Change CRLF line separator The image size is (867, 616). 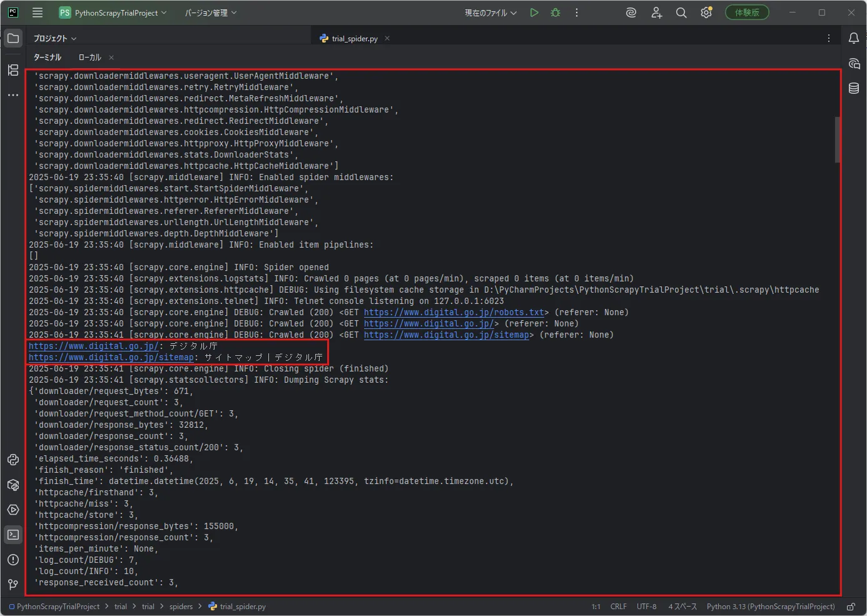coord(619,607)
